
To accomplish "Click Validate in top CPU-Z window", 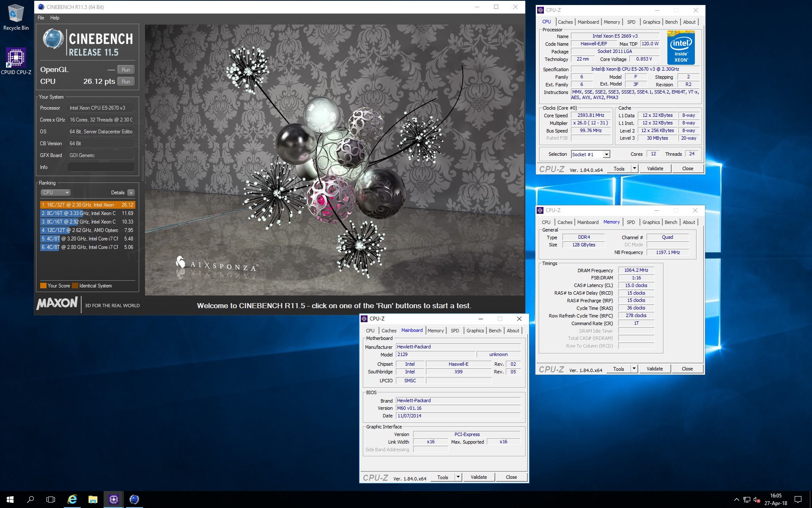I will click(x=655, y=168).
